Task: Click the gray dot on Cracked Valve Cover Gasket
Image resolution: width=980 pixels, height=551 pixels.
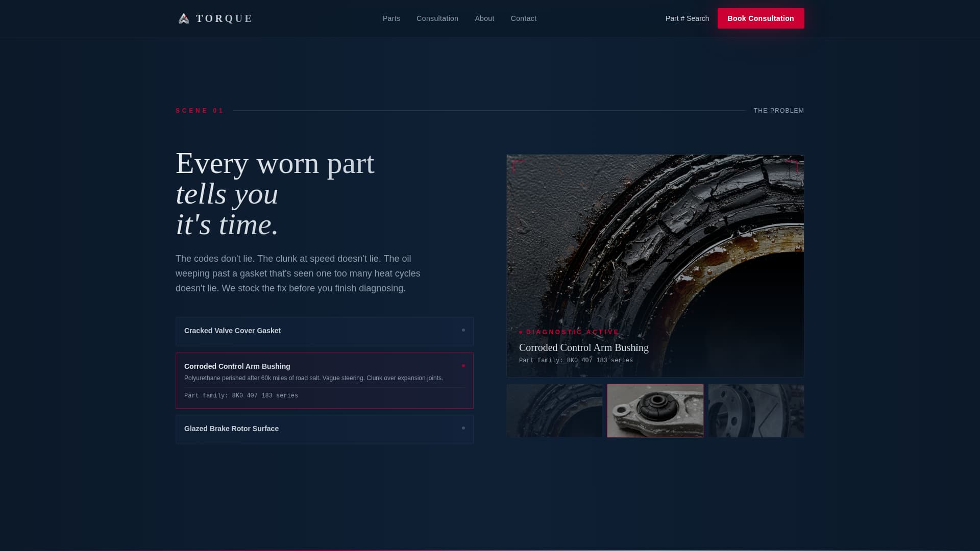Action: [x=463, y=331]
